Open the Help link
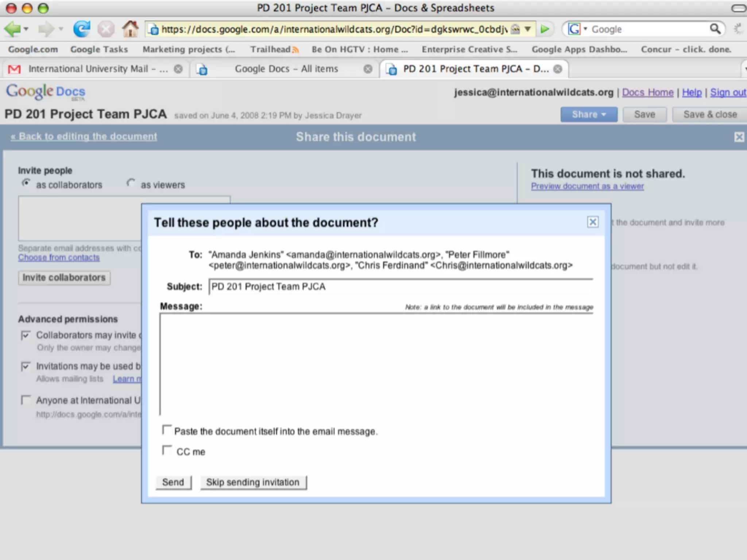This screenshot has width=747, height=560. (692, 93)
